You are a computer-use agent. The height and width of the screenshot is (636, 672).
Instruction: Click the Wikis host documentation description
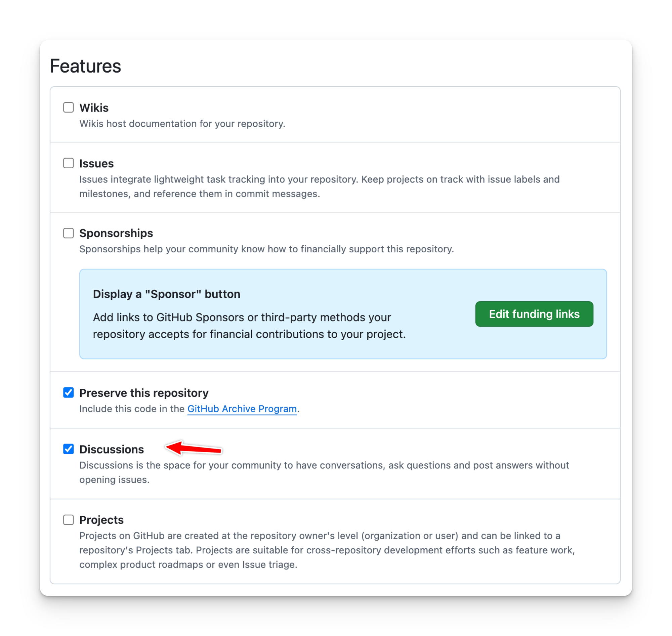click(182, 124)
